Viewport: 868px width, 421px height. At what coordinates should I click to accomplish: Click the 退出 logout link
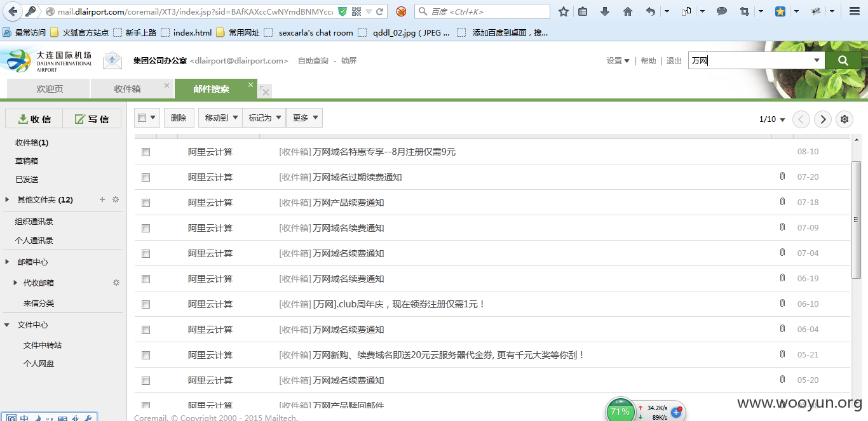674,61
